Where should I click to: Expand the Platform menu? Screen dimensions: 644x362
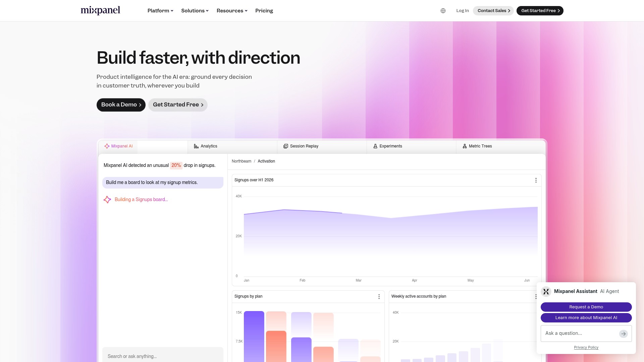click(x=160, y=11)
